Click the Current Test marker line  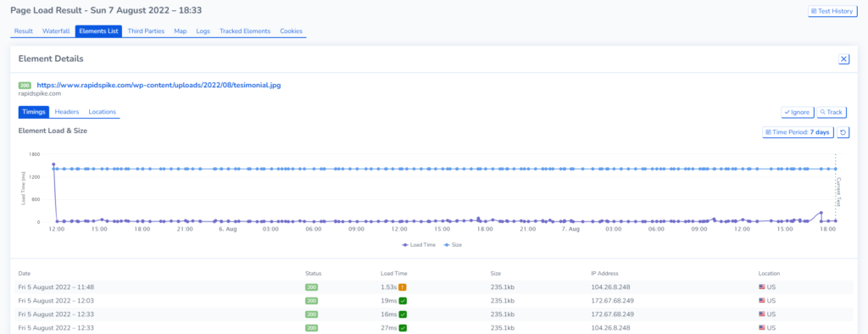tap(835, 188)
